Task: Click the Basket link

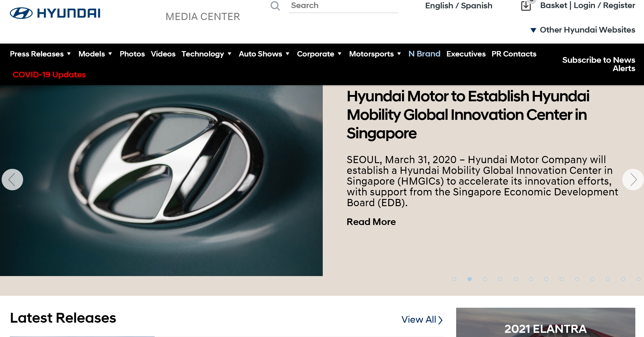Action: pyautogui.click(x=553, y=5)
